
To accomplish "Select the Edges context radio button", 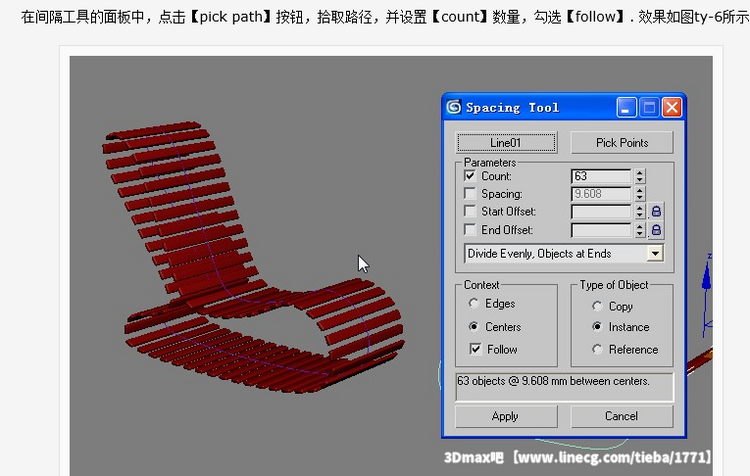I will [x=474, y=303].
